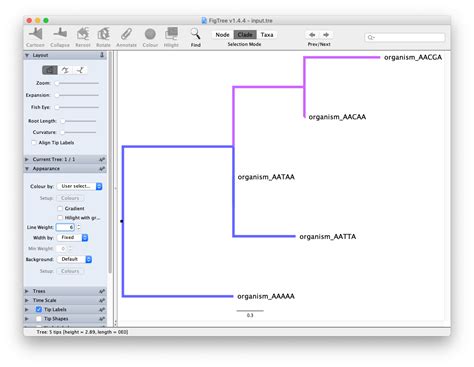Click the Cartoon tool icon
The width and height of the screenshot is (474, 367).
[36, 34]
